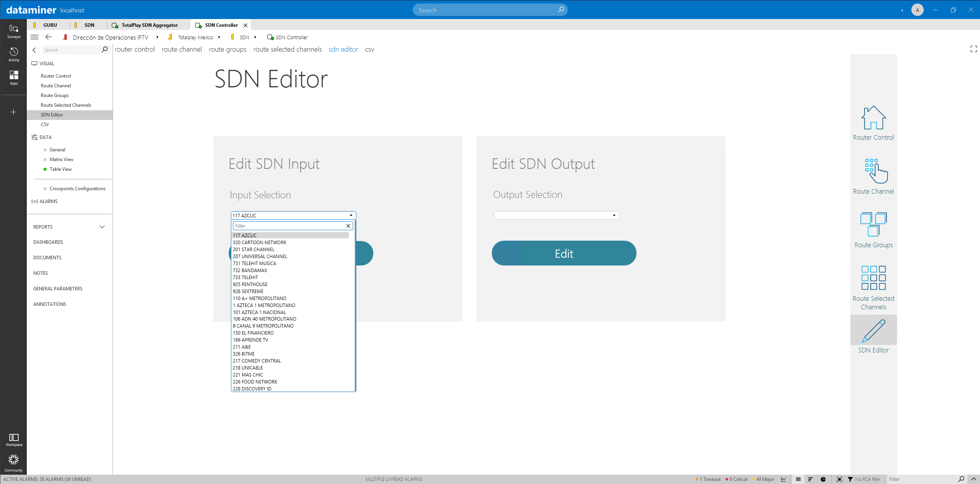
Task: Click the 1 Timeout alarm counter
Action: click(708, 479)
